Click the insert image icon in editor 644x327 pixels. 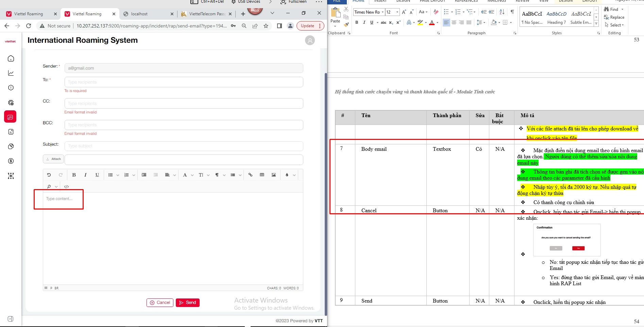[x=274, y=175]
